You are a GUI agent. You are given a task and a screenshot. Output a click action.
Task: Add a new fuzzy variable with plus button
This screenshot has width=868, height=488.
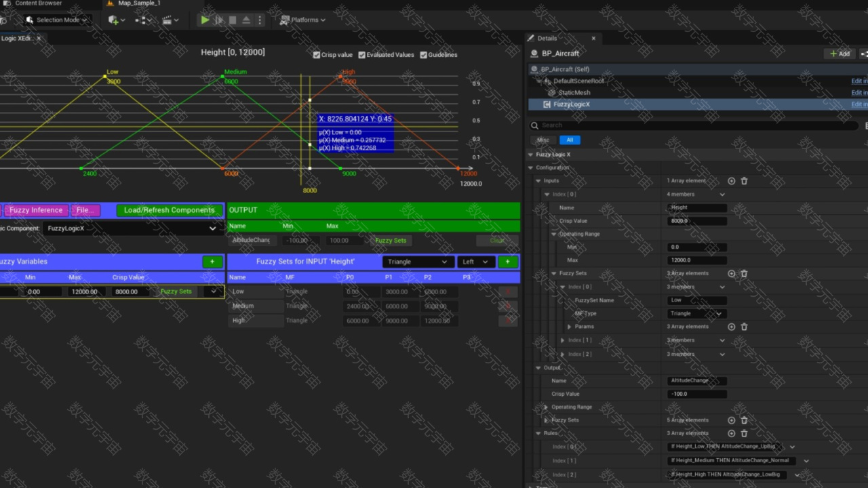coord(212,262)
